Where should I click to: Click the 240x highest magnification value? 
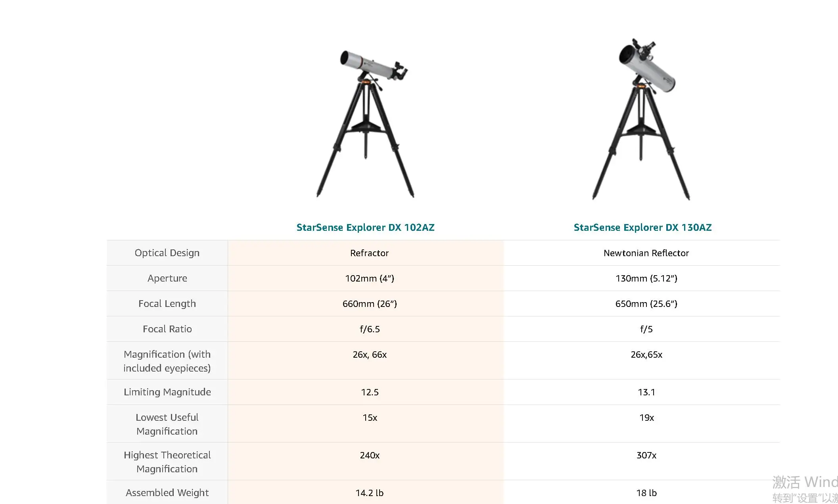369,455
